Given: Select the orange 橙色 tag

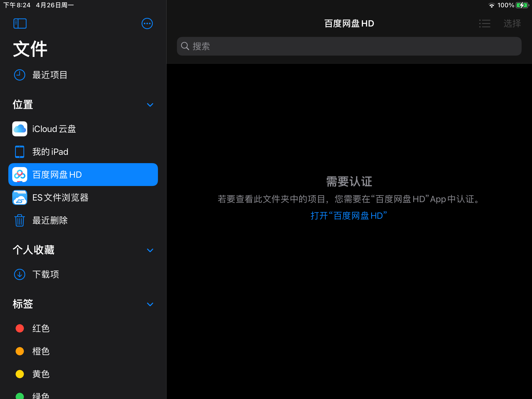Looking at the screenshot, I should (41, 351).
